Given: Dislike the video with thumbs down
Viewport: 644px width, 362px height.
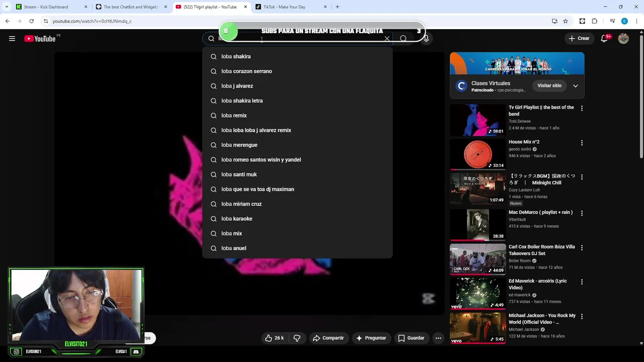Looking at the screenshot, I should 297,338.
